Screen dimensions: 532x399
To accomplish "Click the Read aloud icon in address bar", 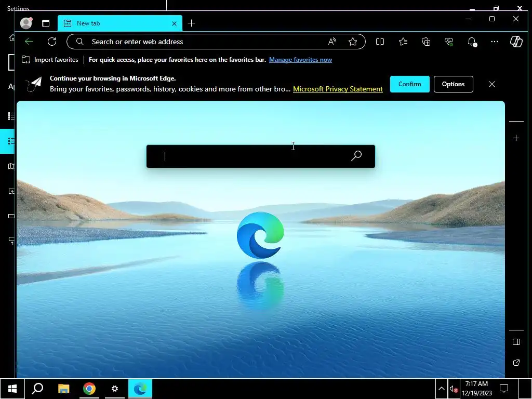I will tap(332, 42).
